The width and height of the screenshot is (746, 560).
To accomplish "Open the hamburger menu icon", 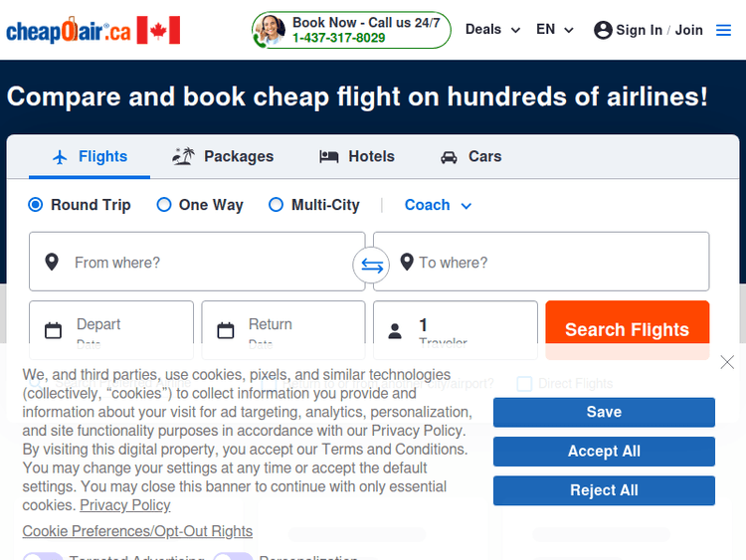I will pyautogui.click(x=723, y=30).
